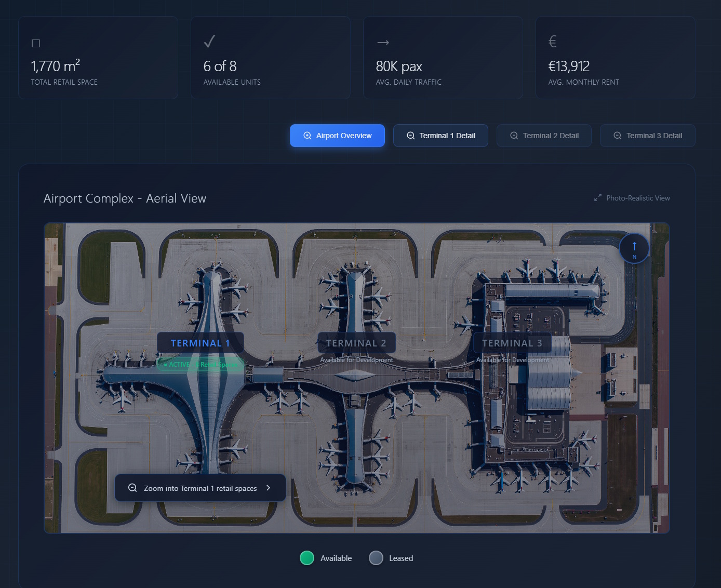Click the right chevron on the zoom button
This screenshot has height=588, width=721.
pos(269,488)
